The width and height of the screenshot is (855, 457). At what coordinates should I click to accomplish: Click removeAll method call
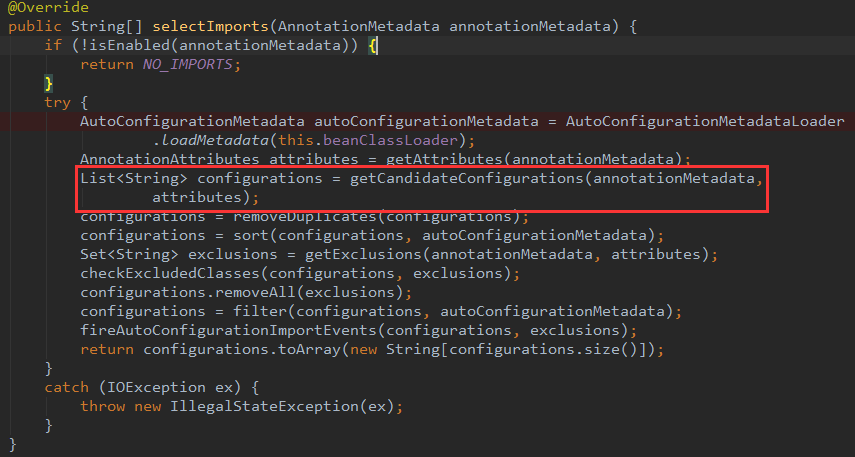pos(255,292)
